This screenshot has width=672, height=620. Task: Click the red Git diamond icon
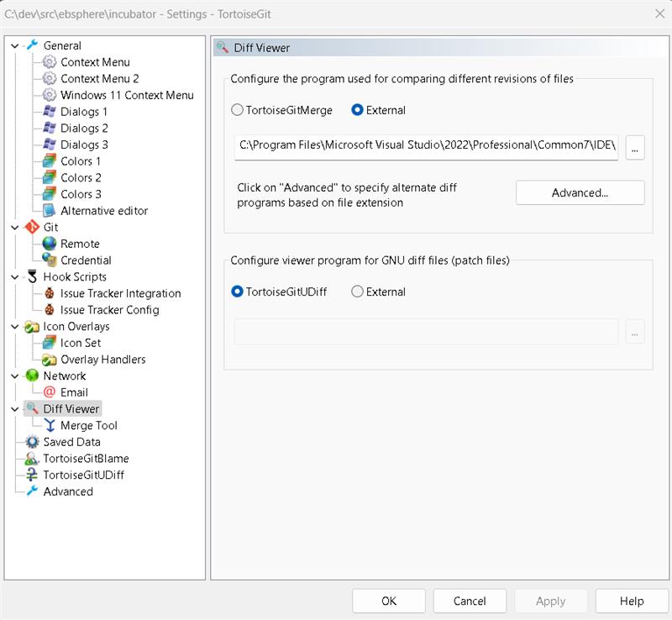(33, 227)
